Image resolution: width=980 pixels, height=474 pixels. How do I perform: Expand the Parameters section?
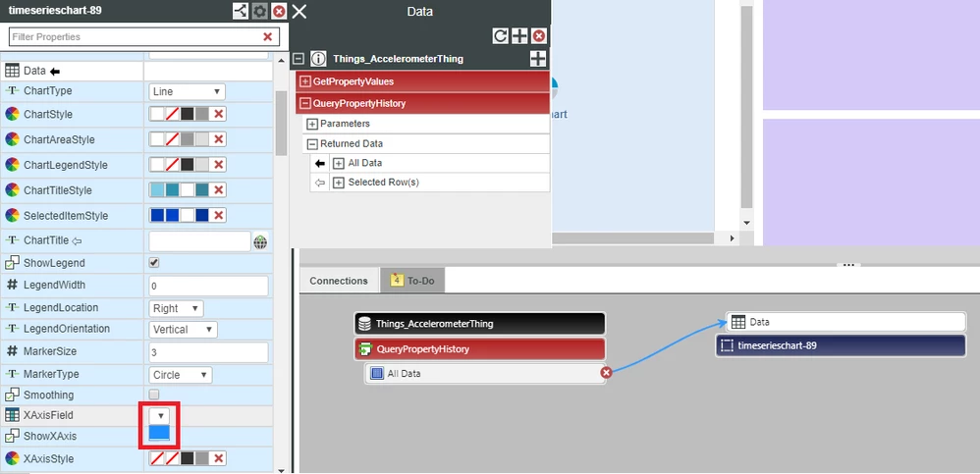(312, 124)
